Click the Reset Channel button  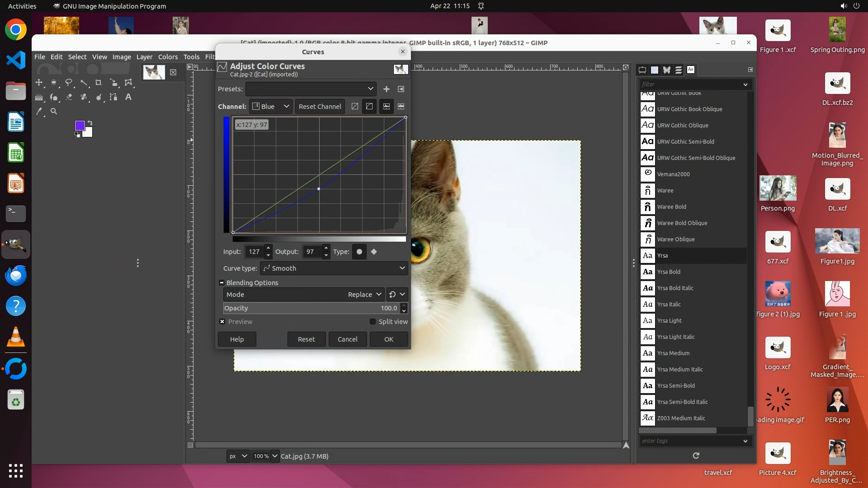tap(320, 107)
